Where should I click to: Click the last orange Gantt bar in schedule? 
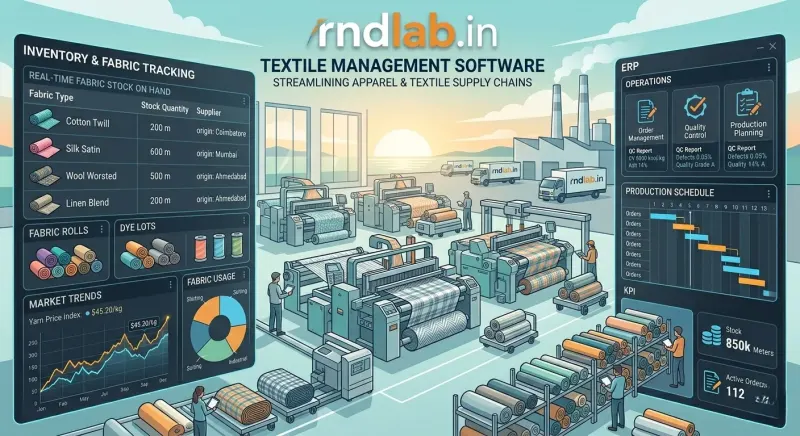(x=752, y=282)
